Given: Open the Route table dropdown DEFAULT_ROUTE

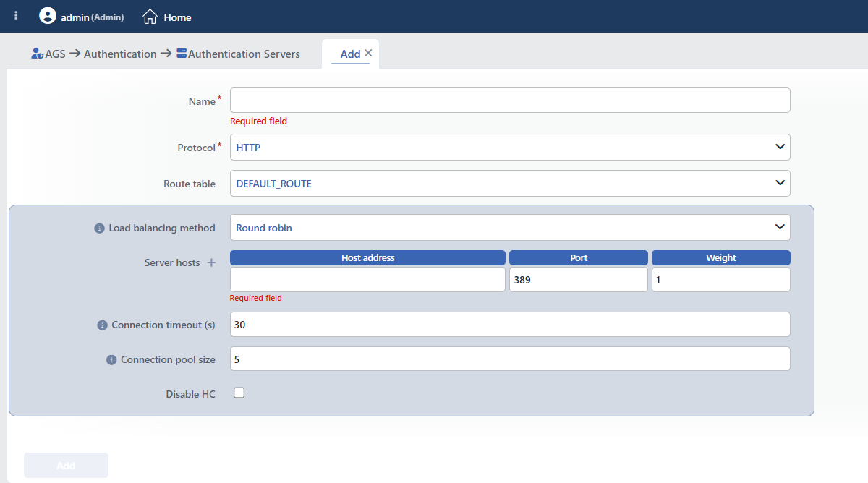Looking at the screenshot, I should (x=510, y=184).
